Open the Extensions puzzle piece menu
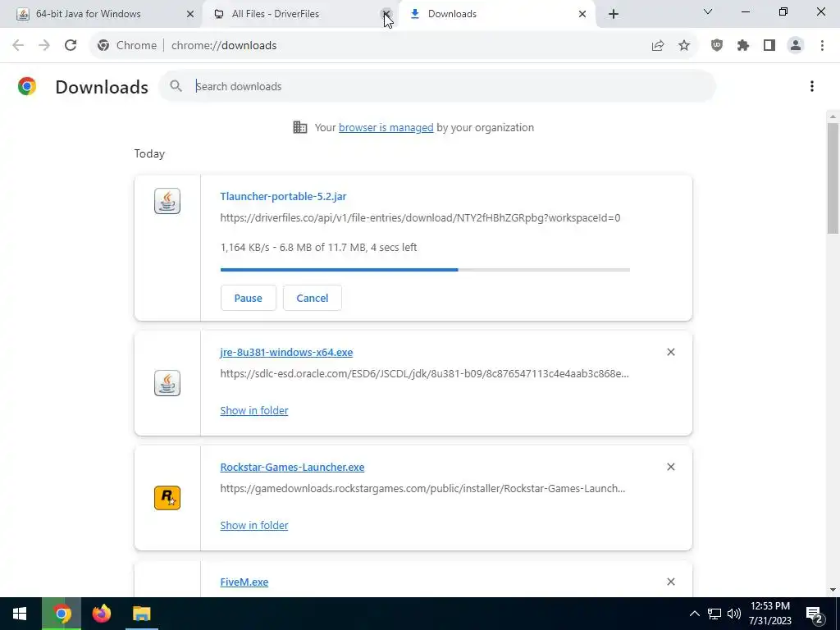Viewport: 840px width, 630px height. (743, 46)
